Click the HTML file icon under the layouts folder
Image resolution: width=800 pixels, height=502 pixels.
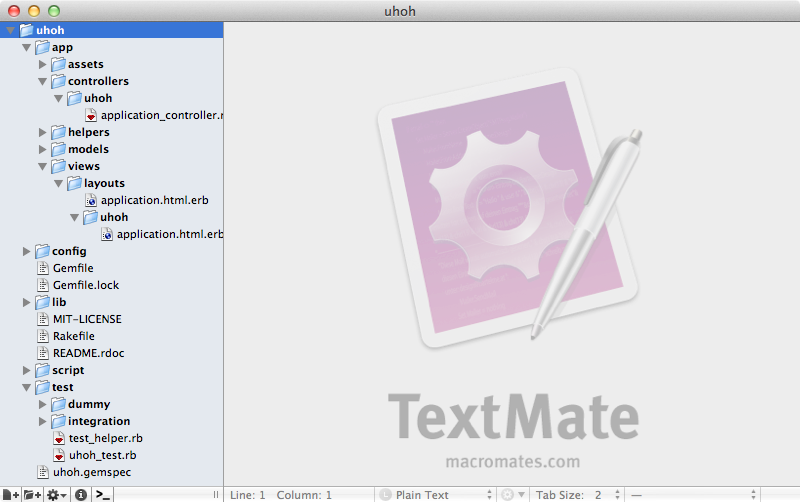point(91,200)
